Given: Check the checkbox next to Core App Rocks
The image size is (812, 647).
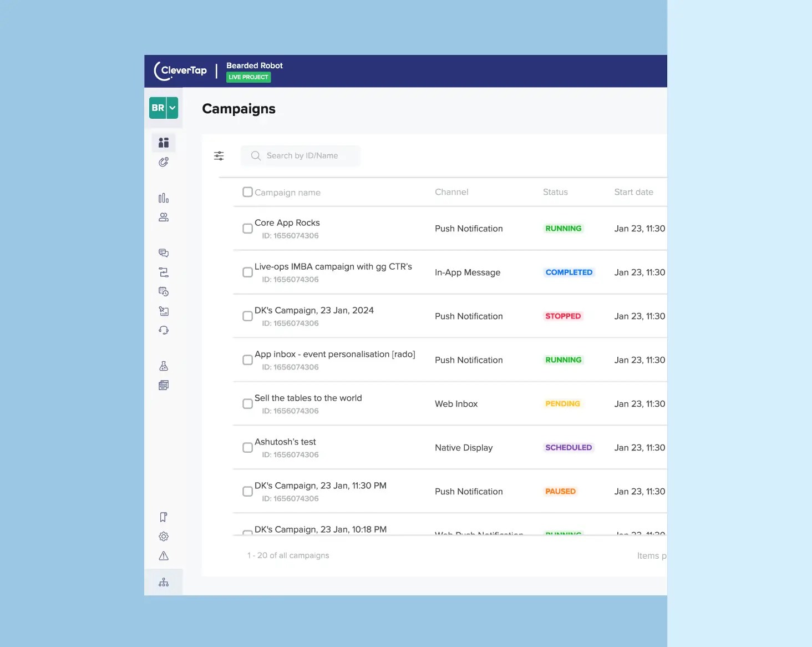Looking at the screenshot, I should (x=247, y=228).
